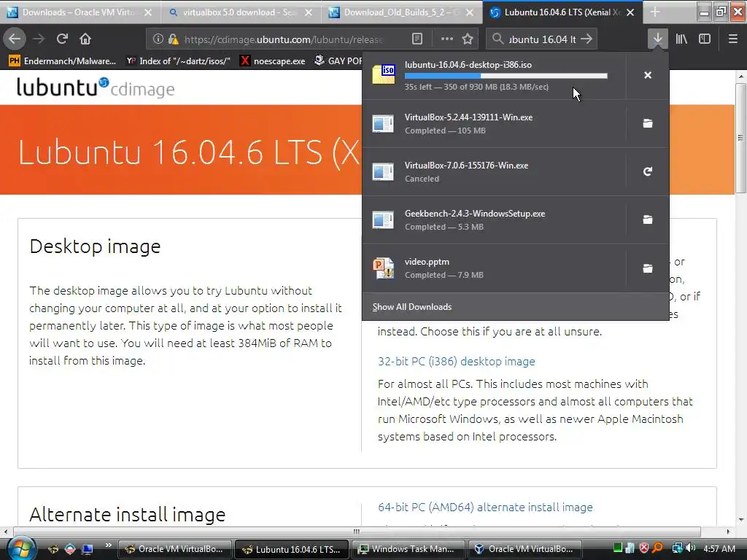
Task: Switch to Windows Task Manager taskbar button
Action: click(409, 549)
